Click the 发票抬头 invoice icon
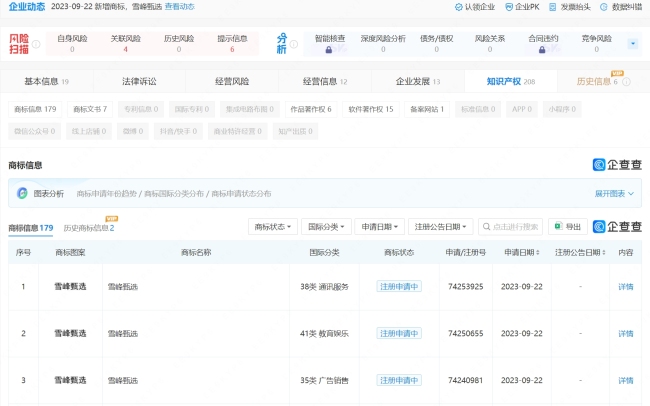 click(553, 7)
